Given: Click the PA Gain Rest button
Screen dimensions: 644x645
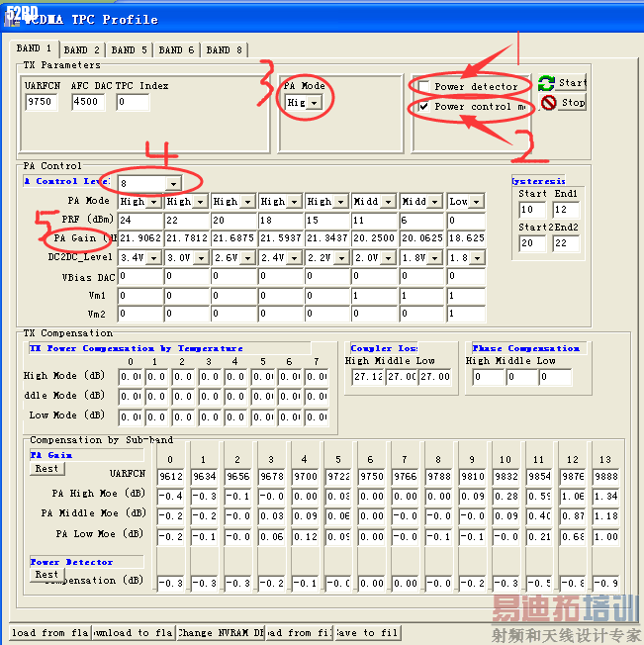Looking at the screenshot, I should click(46, 469).
